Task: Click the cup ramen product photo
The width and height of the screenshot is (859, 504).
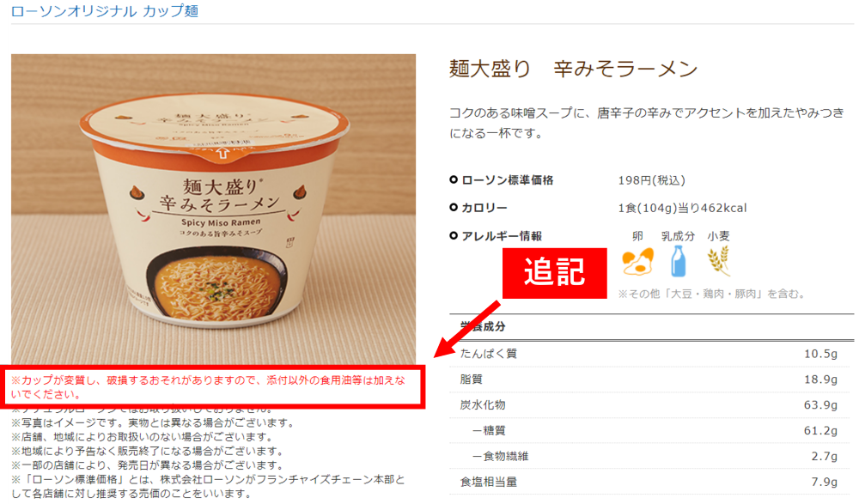Action: (213, 209)
